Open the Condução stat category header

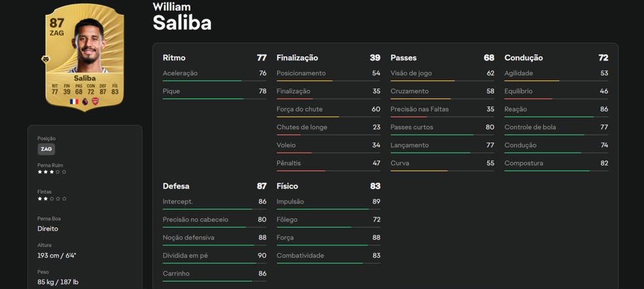(x=524, y=58)
